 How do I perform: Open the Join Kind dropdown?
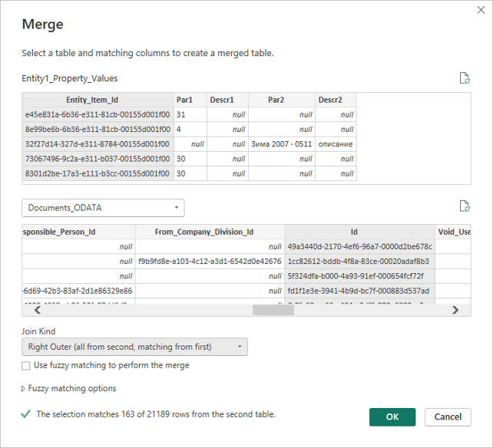pyautogui.click(x=134, y=347)
